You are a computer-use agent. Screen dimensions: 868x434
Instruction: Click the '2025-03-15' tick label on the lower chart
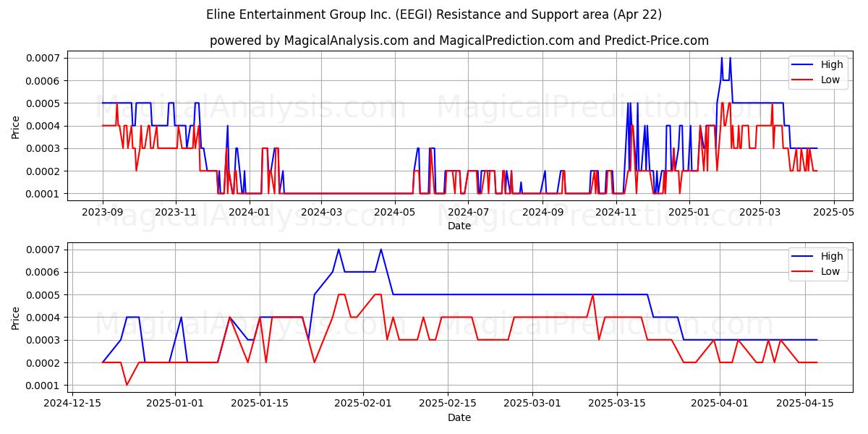point(618,404)
